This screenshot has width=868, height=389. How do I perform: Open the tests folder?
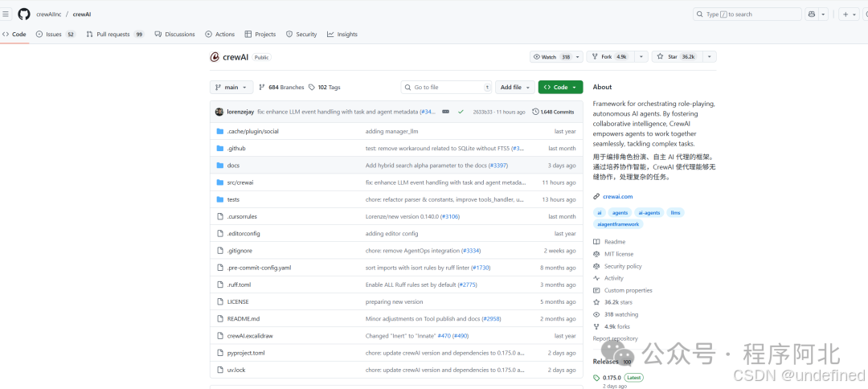click(x=233, y=199)
